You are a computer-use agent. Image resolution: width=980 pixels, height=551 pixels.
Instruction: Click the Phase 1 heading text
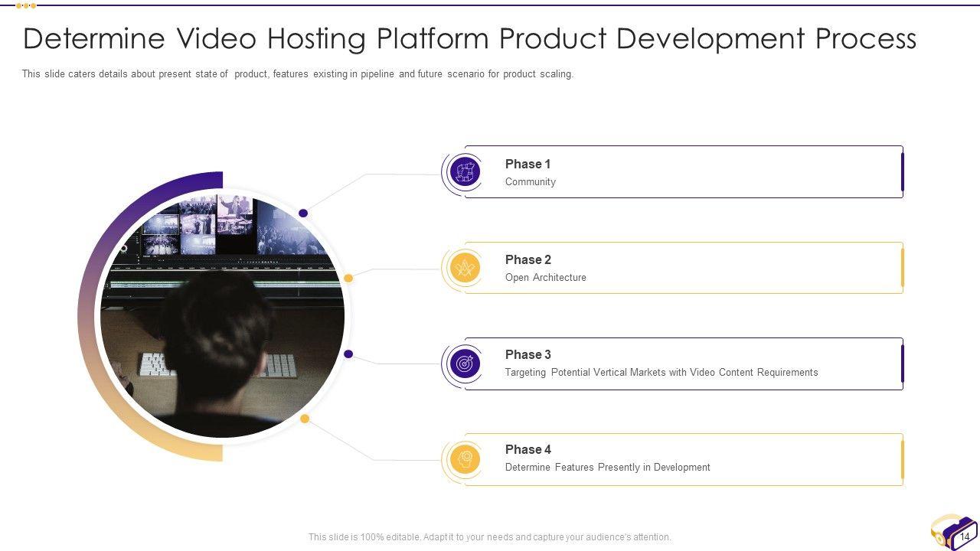528,164
